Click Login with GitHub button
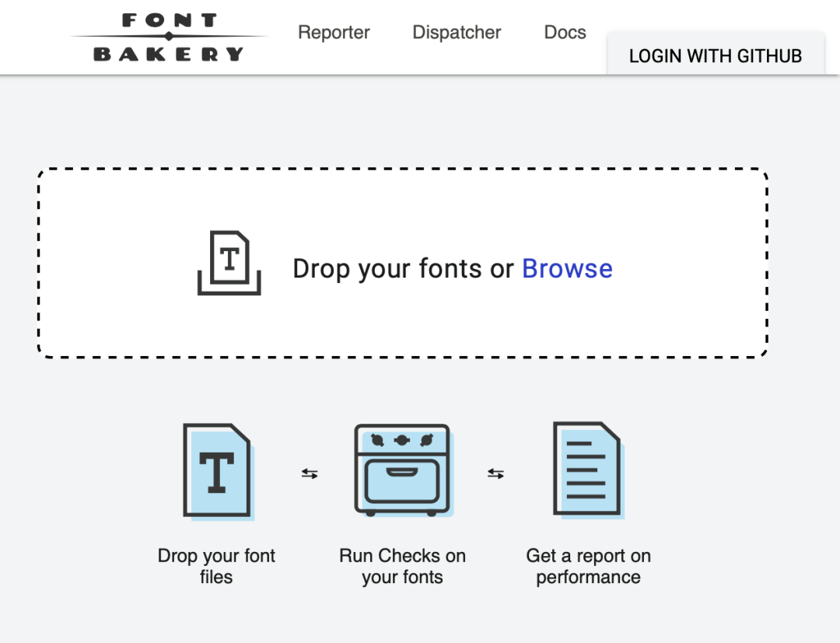The image size is (840, 643). (x=716, y=55)
